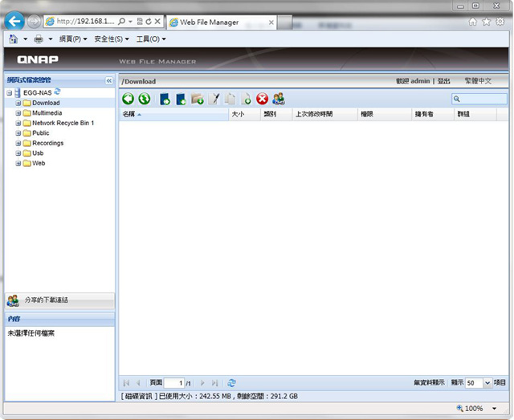The width and height of the screenshot is (514, 420).
Task: Click the share users icon in toolbar
Action: click(279, 99)
